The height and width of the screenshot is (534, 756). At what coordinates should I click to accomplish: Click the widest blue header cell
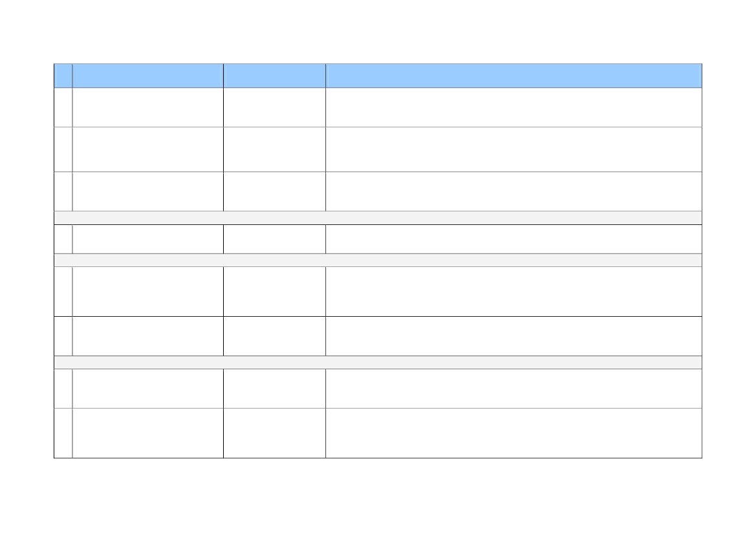tap(513, 76)
